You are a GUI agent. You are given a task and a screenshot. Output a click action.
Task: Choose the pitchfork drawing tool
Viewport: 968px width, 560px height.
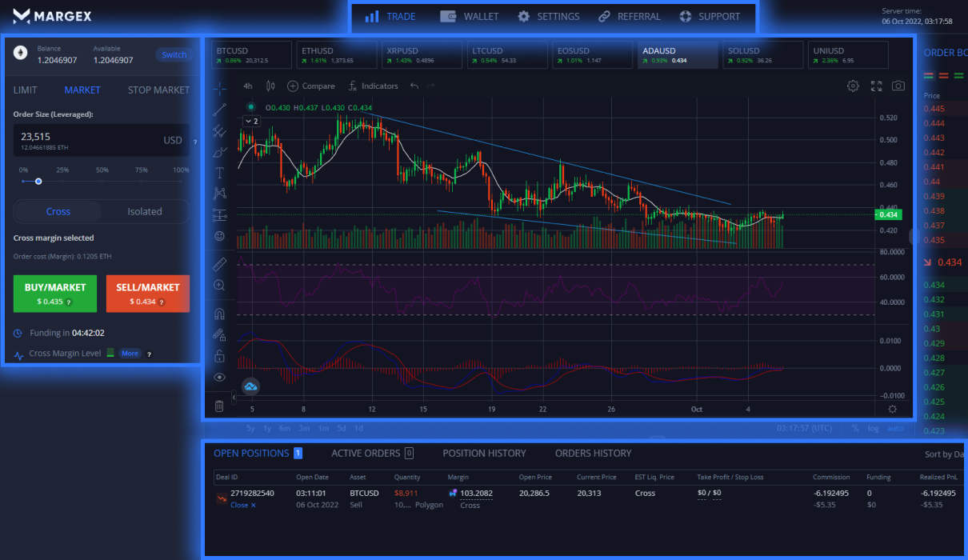click(x=219, y=131)
